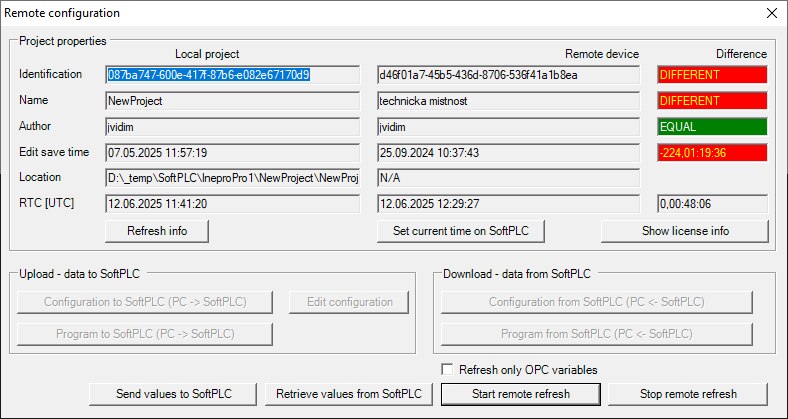Click the local project Location path field

tap(232, 178)
